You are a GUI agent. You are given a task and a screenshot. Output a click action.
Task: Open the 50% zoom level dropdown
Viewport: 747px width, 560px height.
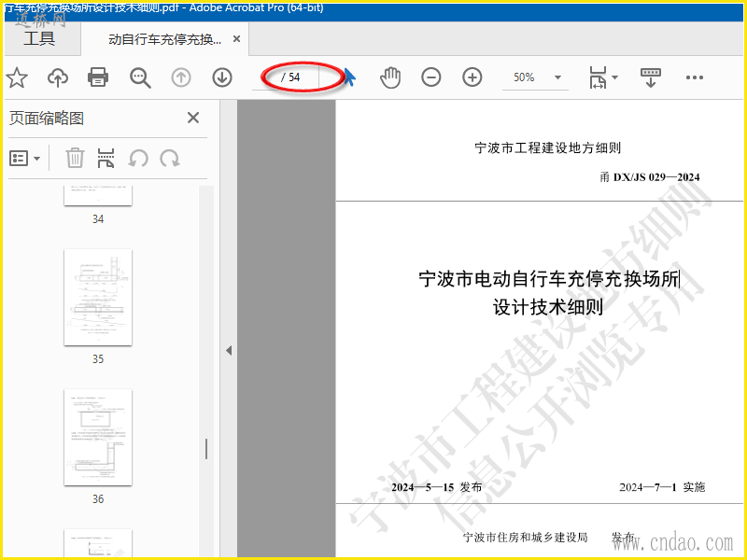557,77
